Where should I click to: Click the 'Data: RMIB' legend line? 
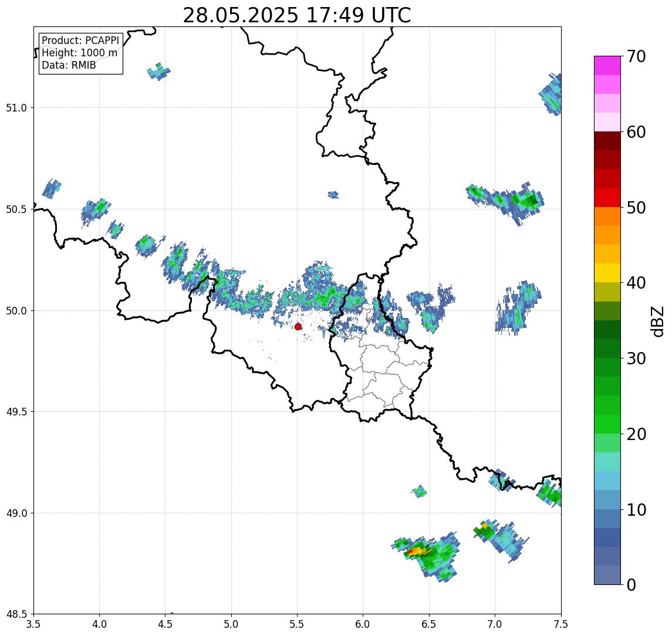[69, 65]
